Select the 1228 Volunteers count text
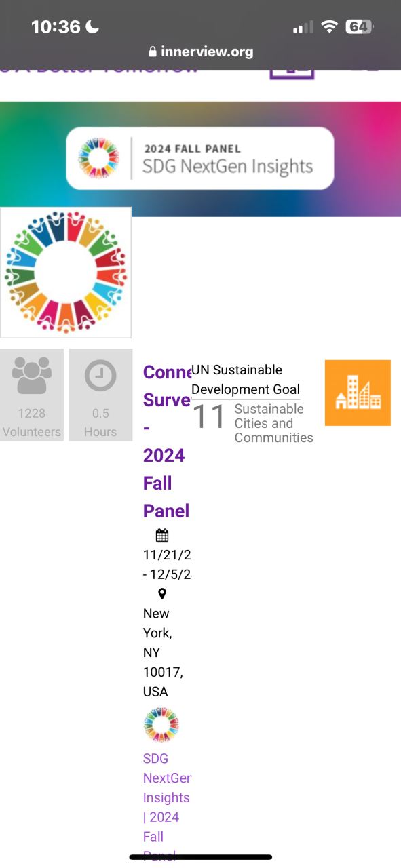Screen dimensions: 401x868 32,422
